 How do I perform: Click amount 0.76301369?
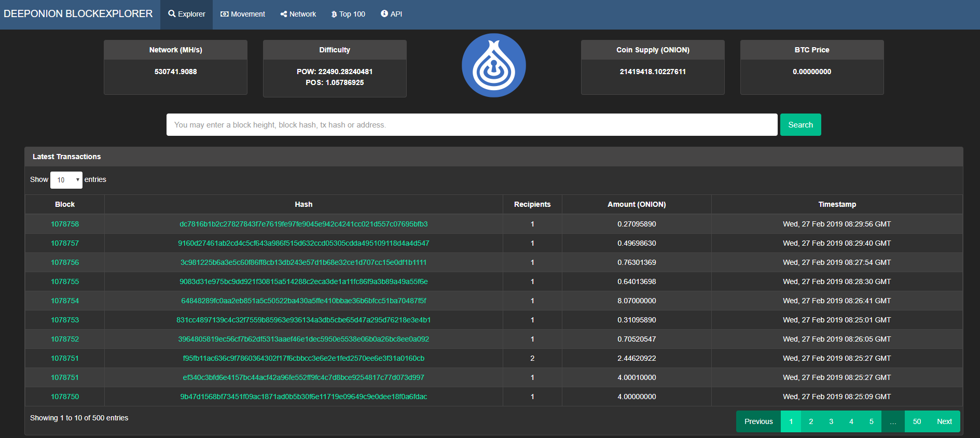point(637,262)
